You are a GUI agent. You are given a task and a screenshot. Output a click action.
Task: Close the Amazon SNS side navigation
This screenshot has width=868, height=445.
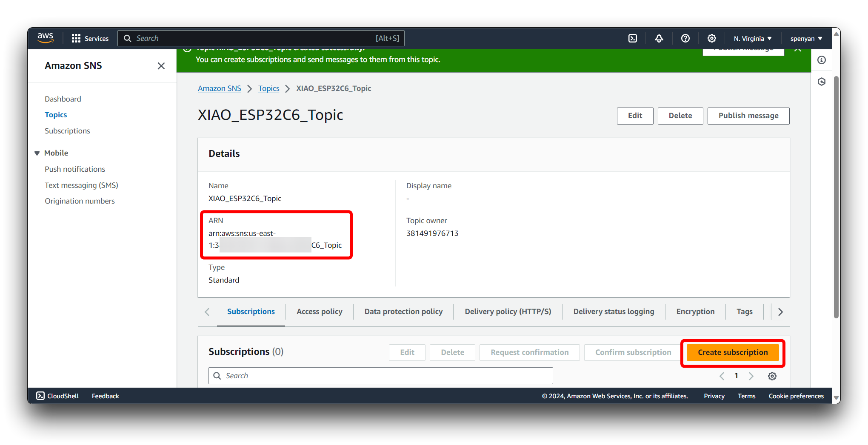coord(161,66)
